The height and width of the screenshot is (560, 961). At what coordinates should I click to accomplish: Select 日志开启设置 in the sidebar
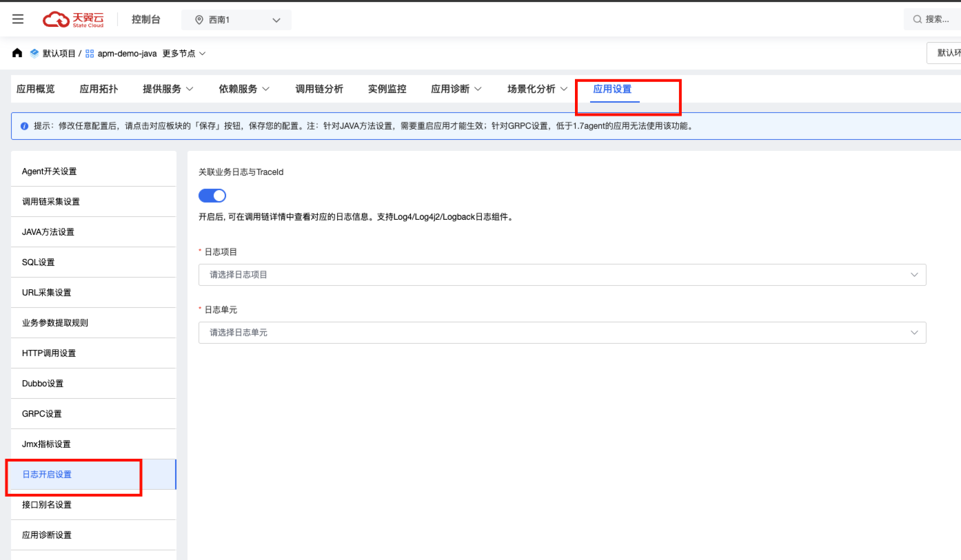(x=94, y=475)
